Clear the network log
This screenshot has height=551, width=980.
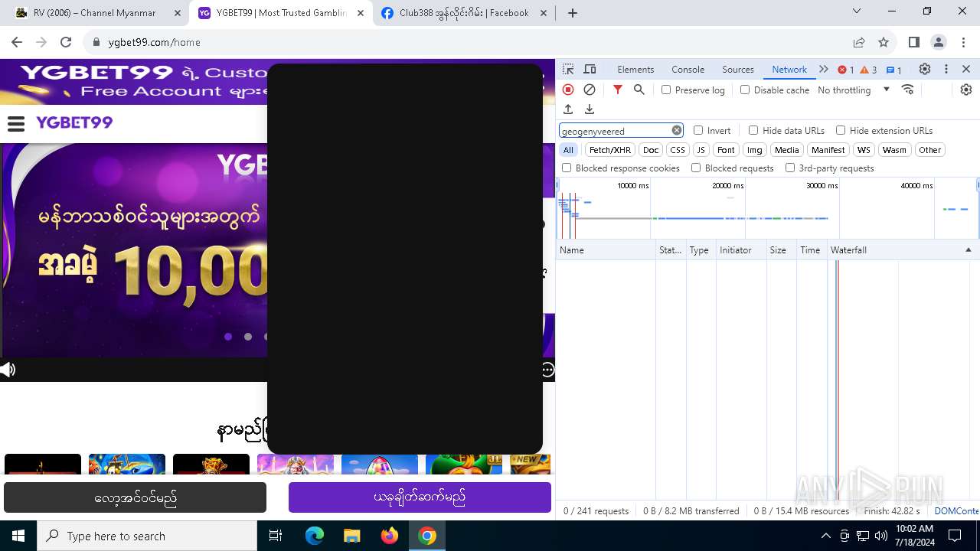click(590, 90)
